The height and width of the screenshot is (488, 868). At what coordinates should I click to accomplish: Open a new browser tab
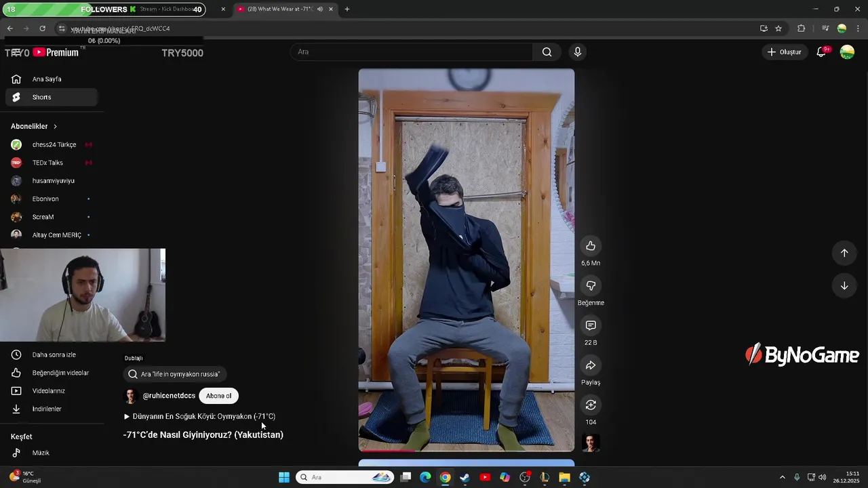347,9
